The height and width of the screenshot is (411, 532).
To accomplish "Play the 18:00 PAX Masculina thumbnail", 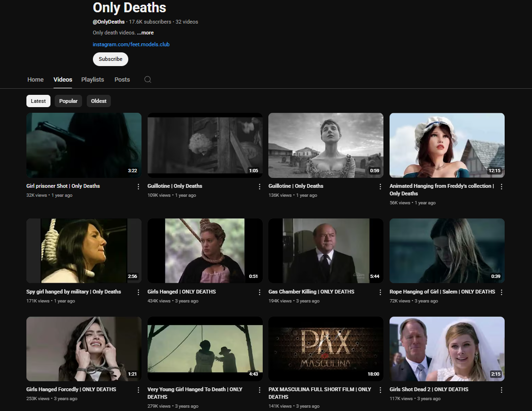I will click(x=326, y=349).
